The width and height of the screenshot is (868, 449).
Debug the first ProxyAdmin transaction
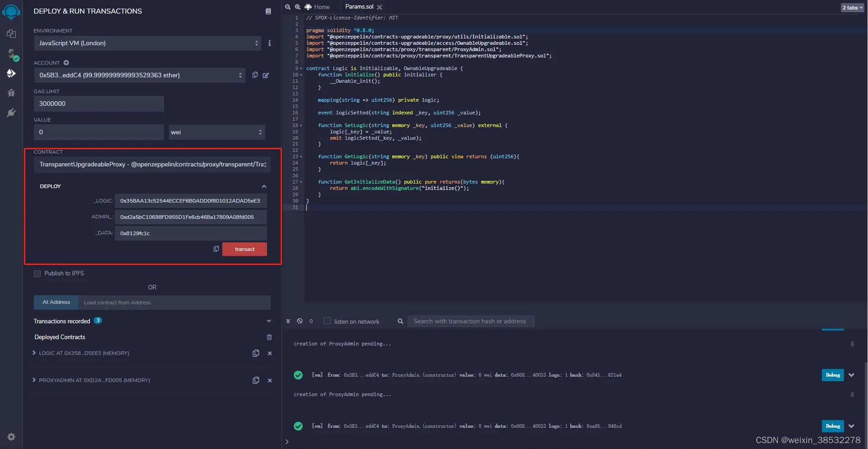[833, 375]
